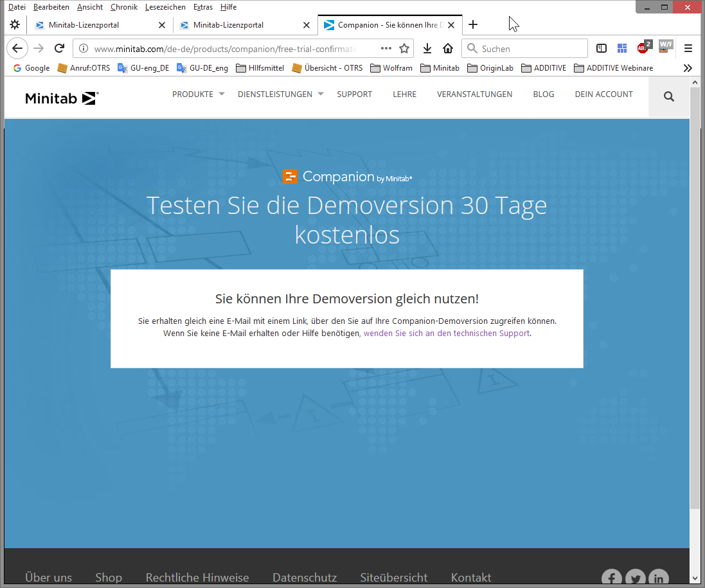Open the Datenschutz footer link
Viewport: 705px width, 588px height.
[x=305, y=578]
